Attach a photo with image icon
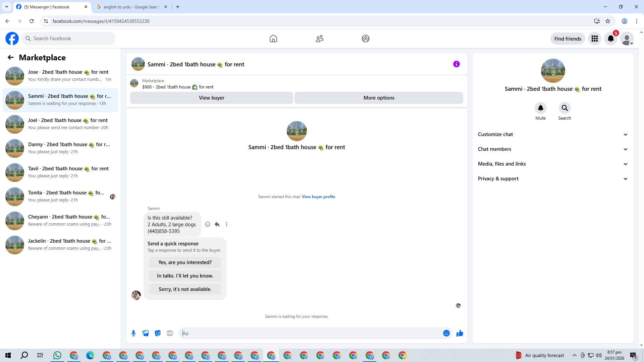 (146, 333)
